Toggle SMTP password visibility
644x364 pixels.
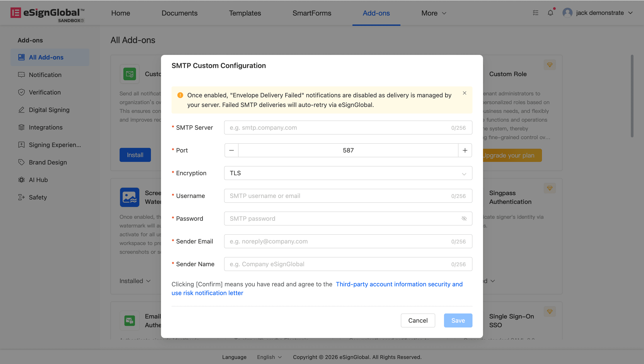tap(464, 219)
